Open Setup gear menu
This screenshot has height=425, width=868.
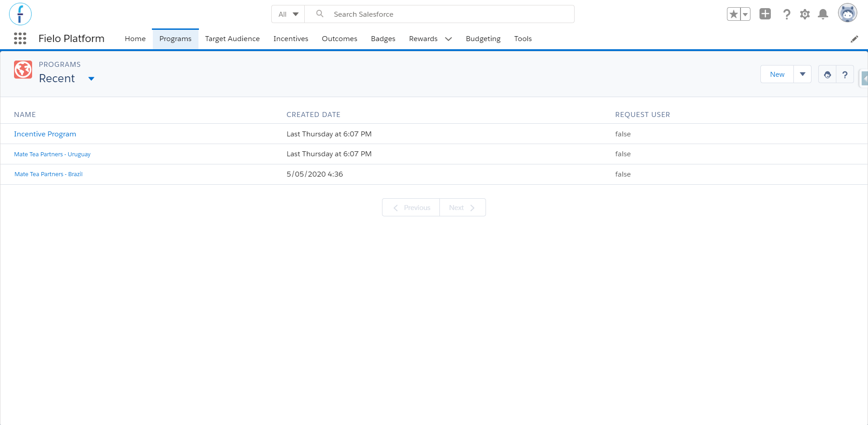[805, 14]
